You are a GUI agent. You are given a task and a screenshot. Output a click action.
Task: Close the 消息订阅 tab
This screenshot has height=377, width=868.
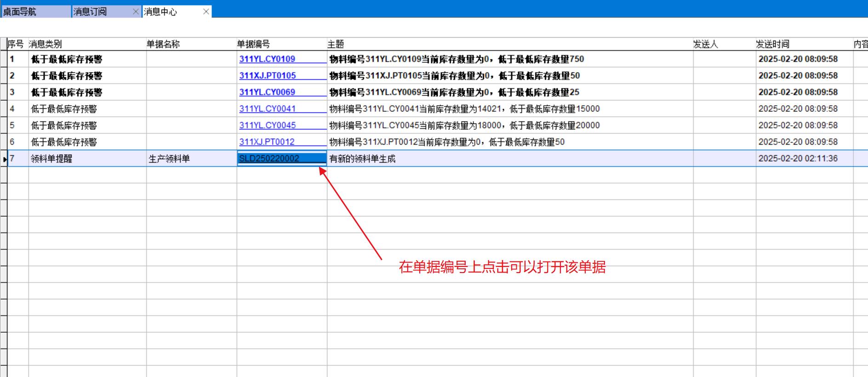136,12
